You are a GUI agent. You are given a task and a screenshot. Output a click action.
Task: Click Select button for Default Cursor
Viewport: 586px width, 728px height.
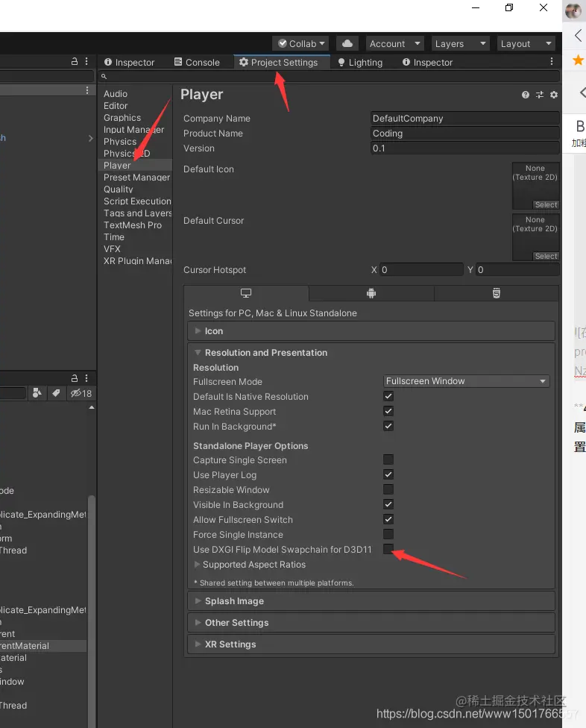[546, 257]
